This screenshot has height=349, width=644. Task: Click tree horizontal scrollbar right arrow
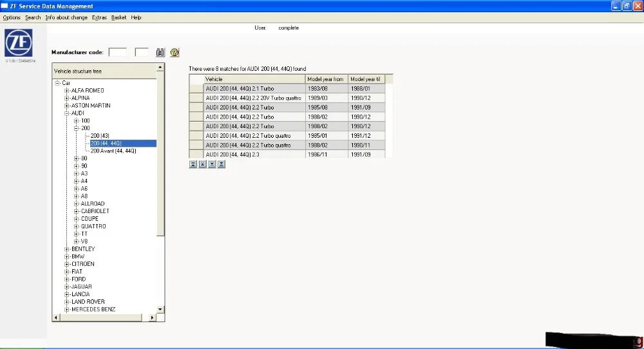tap(152, 317)
